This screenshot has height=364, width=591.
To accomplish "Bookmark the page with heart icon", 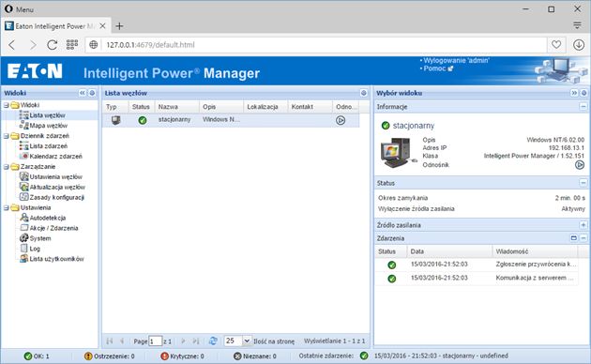I will (x=556, y=44).
